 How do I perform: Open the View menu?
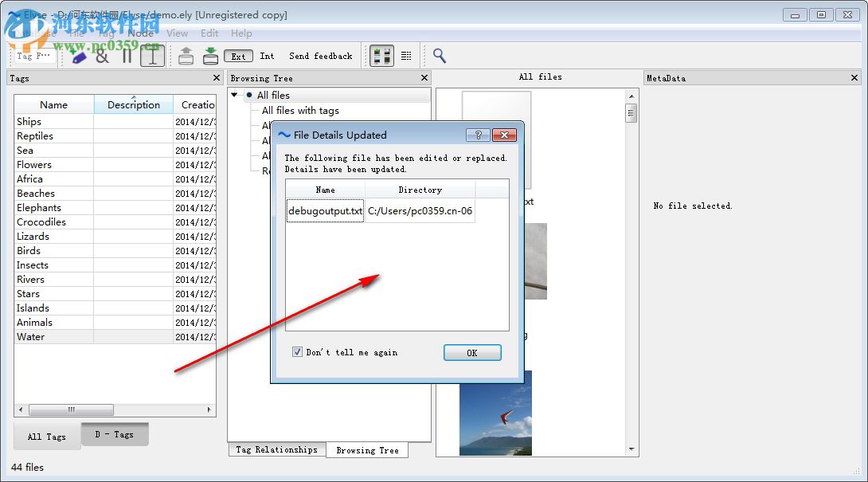tap(177, 33)
